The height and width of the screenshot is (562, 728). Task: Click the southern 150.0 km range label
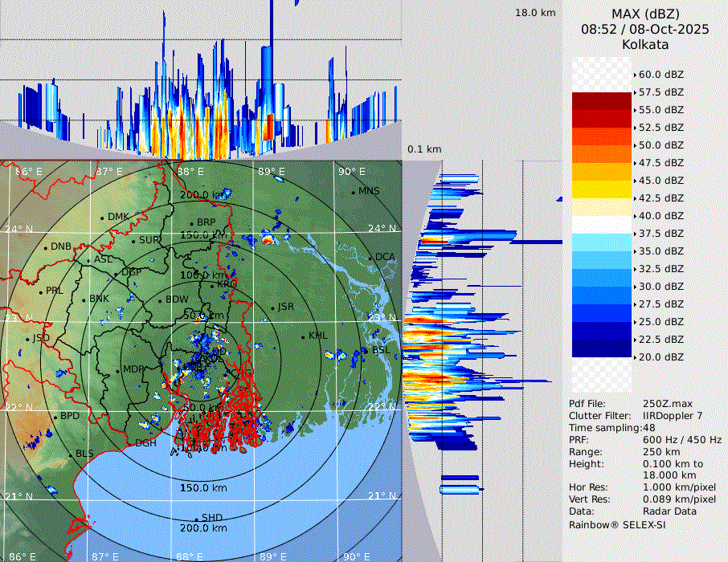coord(202,488)
